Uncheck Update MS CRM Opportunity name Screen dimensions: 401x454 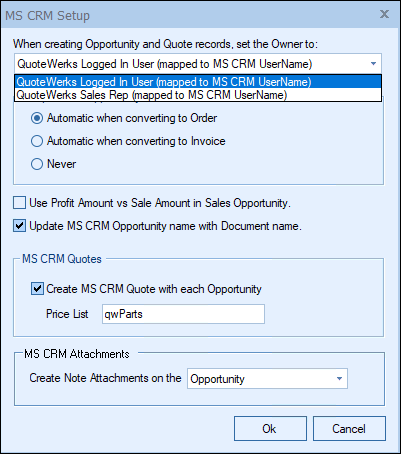[x=19, y=226]
